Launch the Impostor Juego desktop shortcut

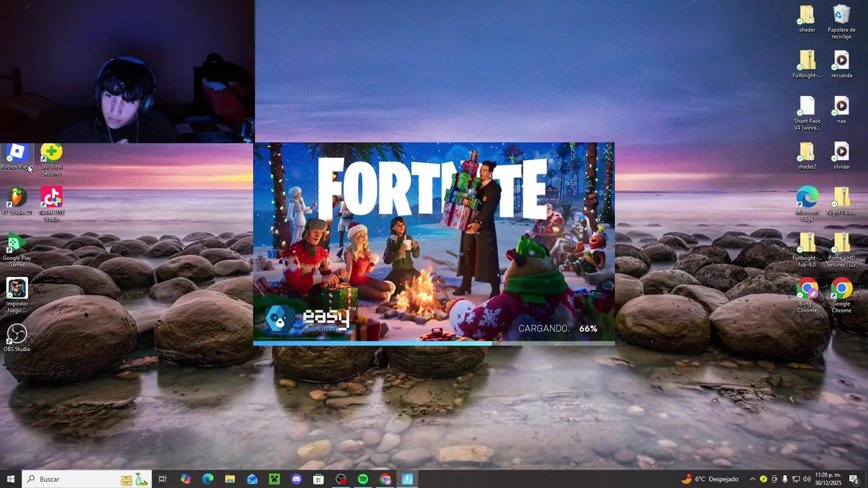(x=16, y=296)
